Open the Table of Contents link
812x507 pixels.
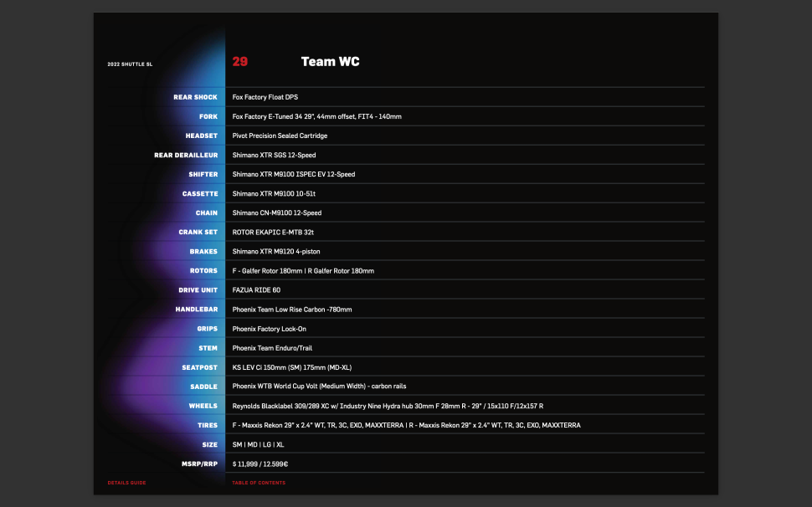pos(259,483)
